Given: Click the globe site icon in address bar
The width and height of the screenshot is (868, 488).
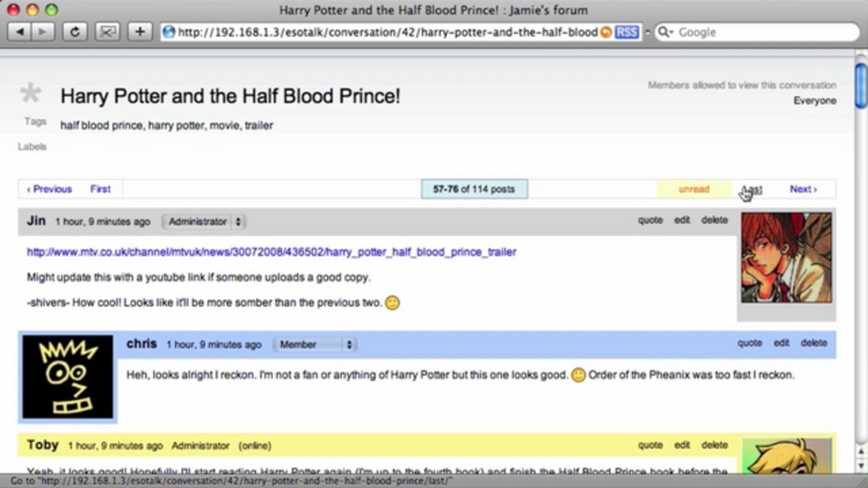Looking at the screenshot, I should pos(169,32).
